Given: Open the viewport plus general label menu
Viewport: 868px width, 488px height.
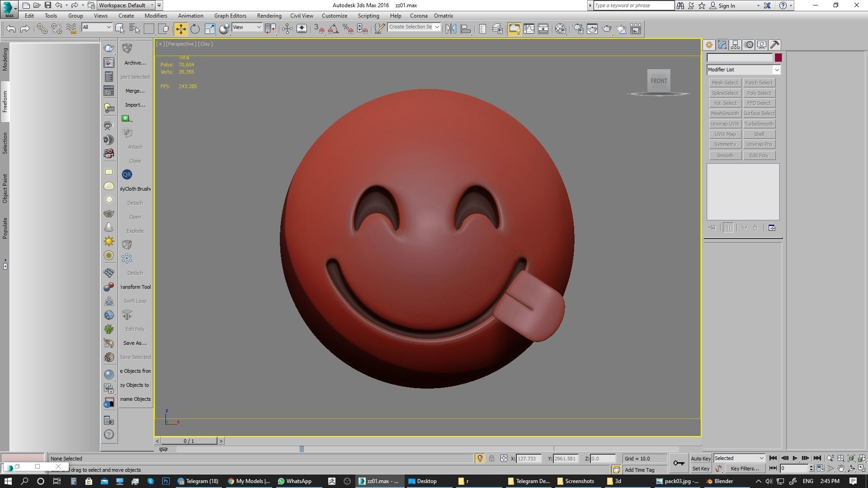Looking at the screenshot, I should click(x=160, y=44).
